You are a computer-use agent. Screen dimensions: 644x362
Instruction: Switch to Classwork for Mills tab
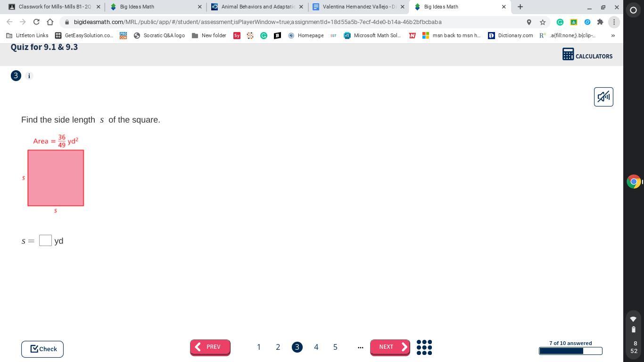click(x=54, y=7)
